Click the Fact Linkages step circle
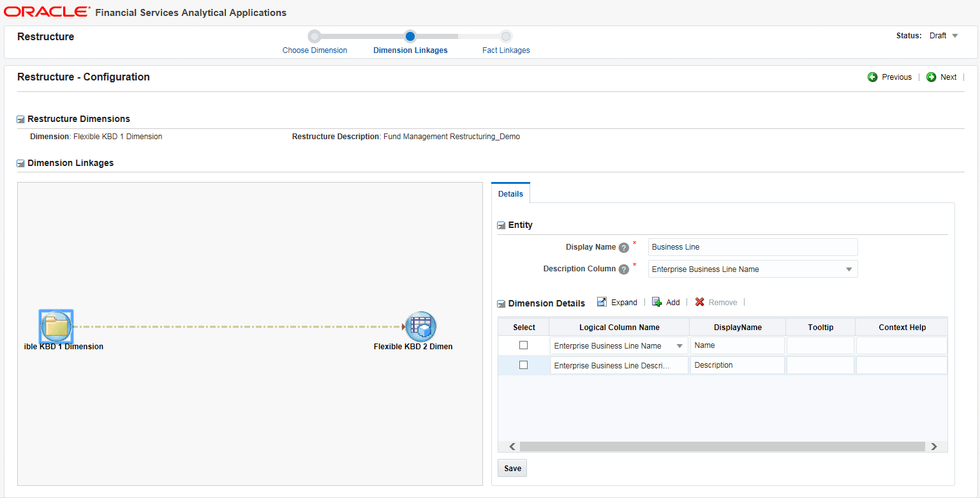The image size is (980, 498). tap(506, 36)
